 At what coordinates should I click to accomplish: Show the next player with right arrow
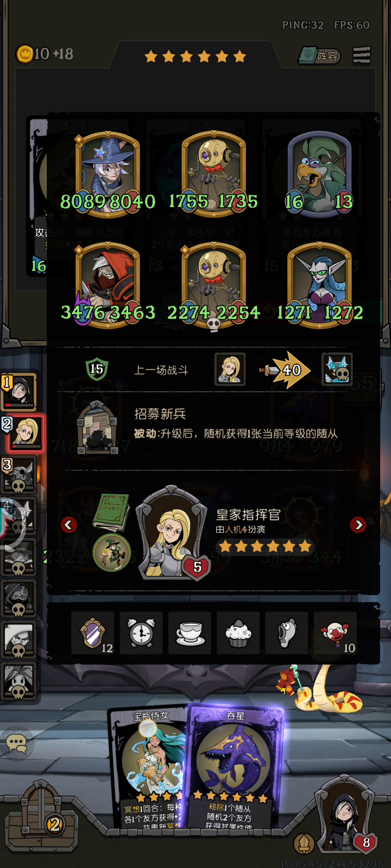point(358,525)
